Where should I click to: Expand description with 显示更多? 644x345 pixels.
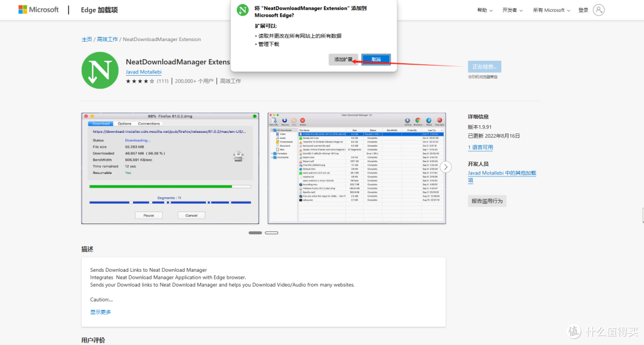pos(100,312)
